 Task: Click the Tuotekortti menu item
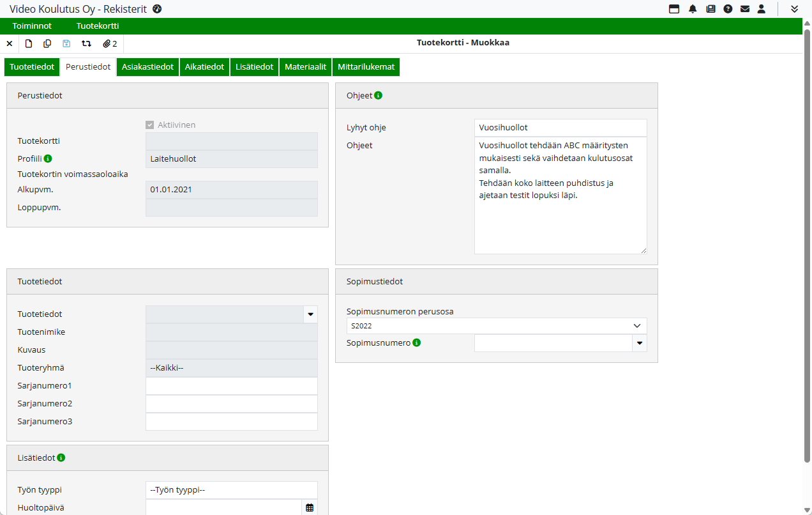click(x=98, y=26)
